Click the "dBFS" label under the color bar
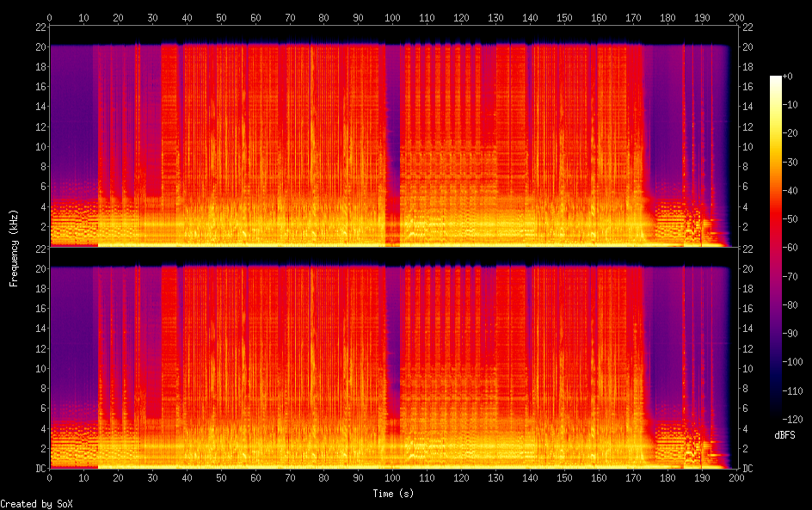This screenshot has width=812, height=510. (784, 436)
